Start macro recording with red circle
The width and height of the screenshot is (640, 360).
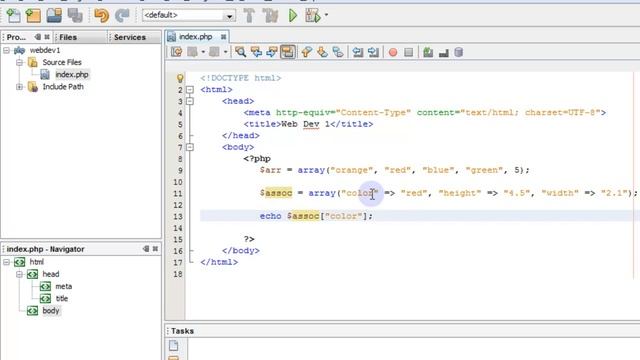[393, 52]
